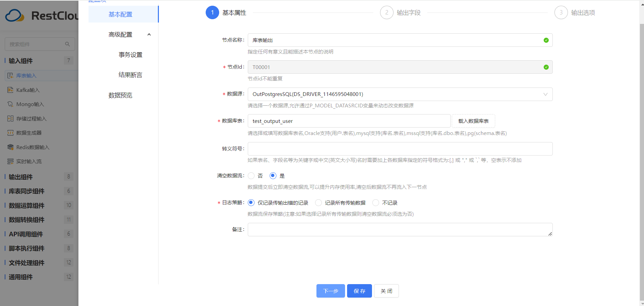
Task: Click Kafka输入 component label
Action: click(28, 90)
